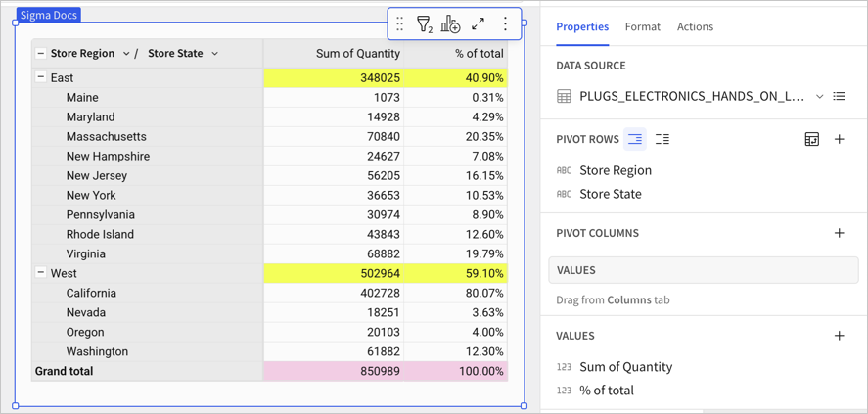Image resolution: width=868 pixels, height=414 pixels.
Task: Open the three-dot more options menu
Action: pyautogui.click(x=504, y=23)
